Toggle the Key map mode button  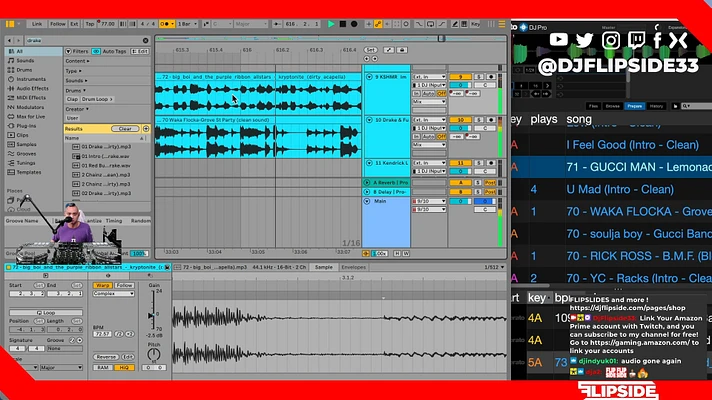(x=475, y=24)
